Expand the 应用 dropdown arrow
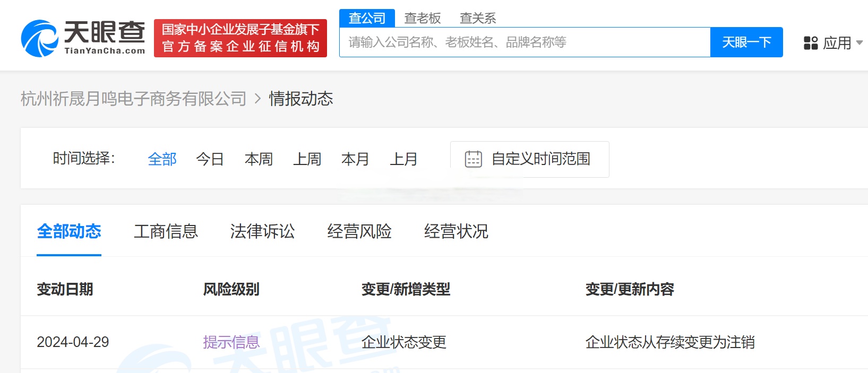This screenshot has height=373, width=868. pos(860,43)
